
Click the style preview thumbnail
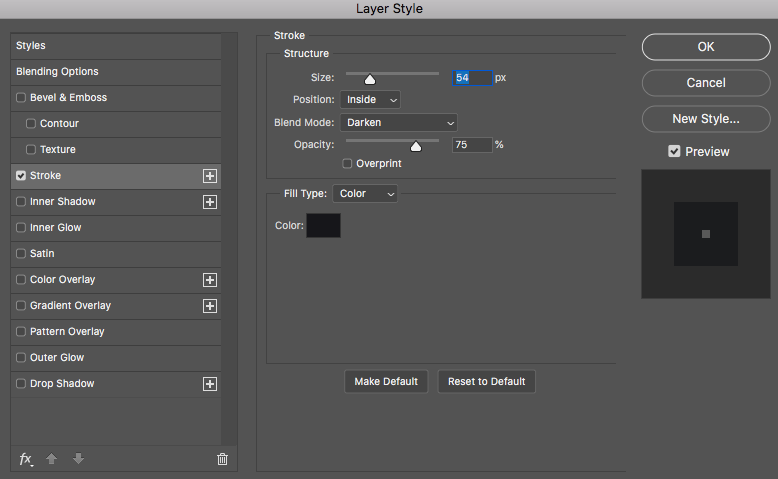coord(706,234)
